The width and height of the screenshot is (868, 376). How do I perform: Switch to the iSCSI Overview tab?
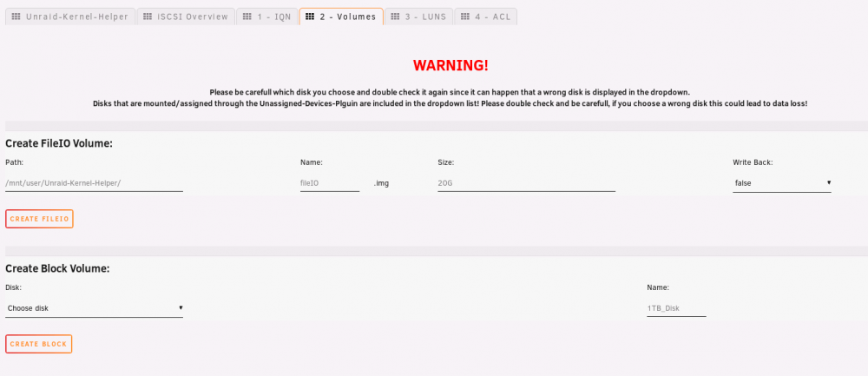point(186,16)
